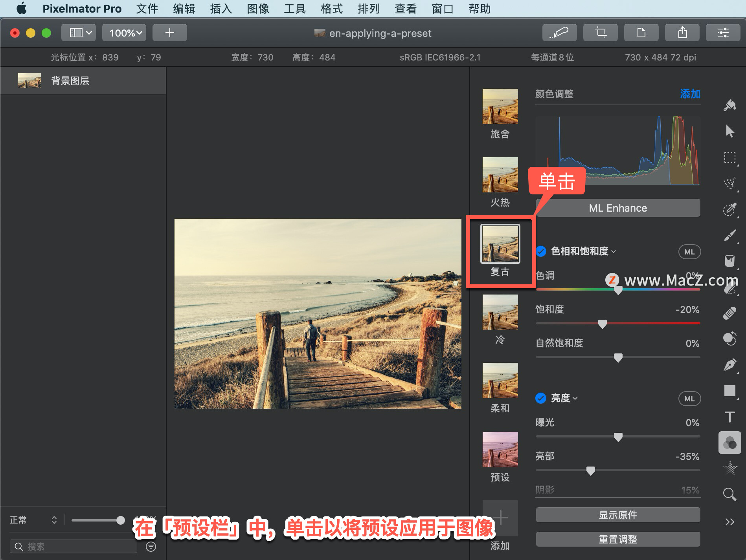Apply the 冷 cool preset thumbnail

click(500, 312)
